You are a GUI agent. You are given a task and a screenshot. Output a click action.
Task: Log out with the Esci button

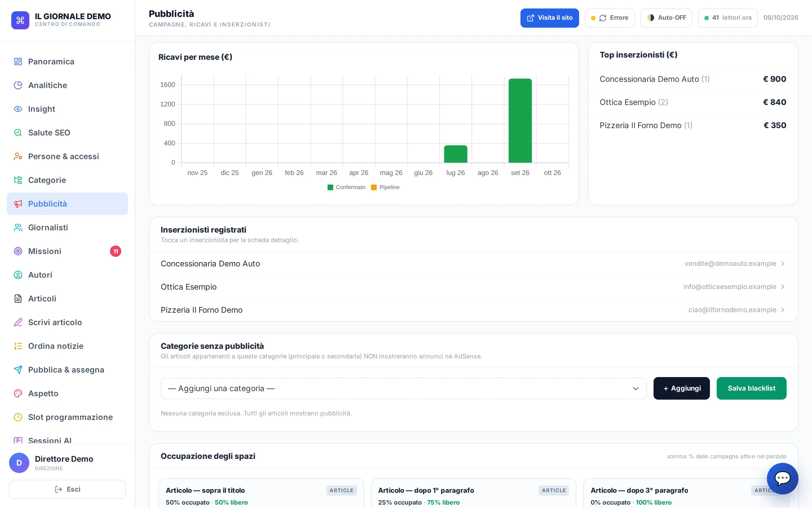click(67, 489)
